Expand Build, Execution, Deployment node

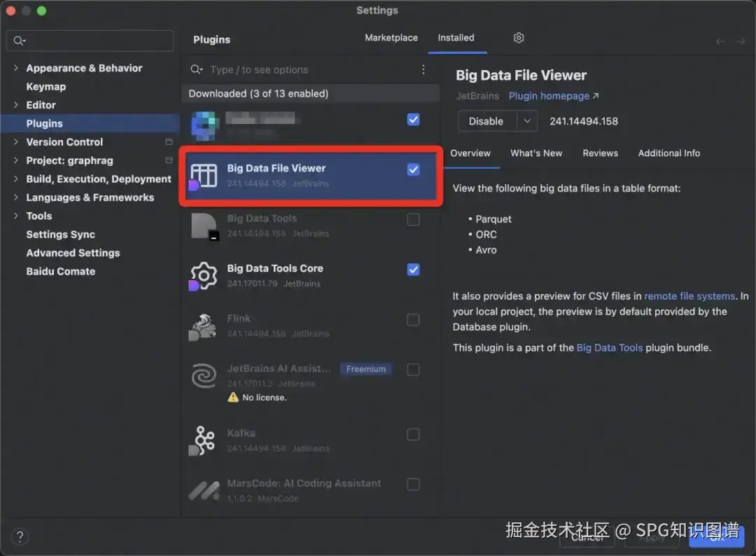tap(16, 179)
